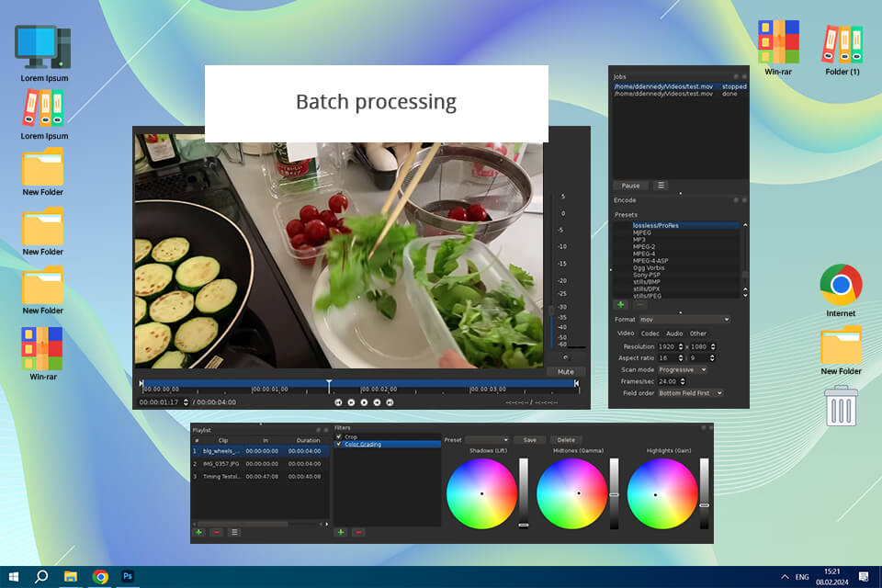Click the Shadows (Lift) color wheel
The image size is (882, 588).
(x=481, y=493)
